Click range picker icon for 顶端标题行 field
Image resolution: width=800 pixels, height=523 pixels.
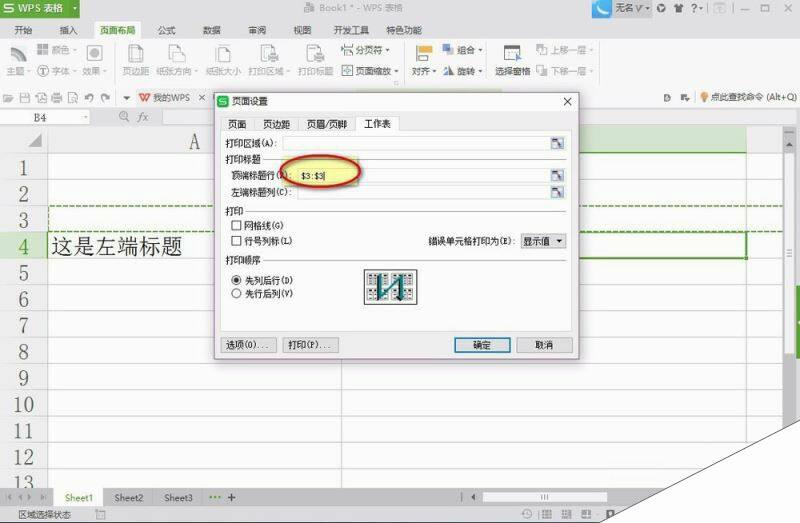pos(557,176)
